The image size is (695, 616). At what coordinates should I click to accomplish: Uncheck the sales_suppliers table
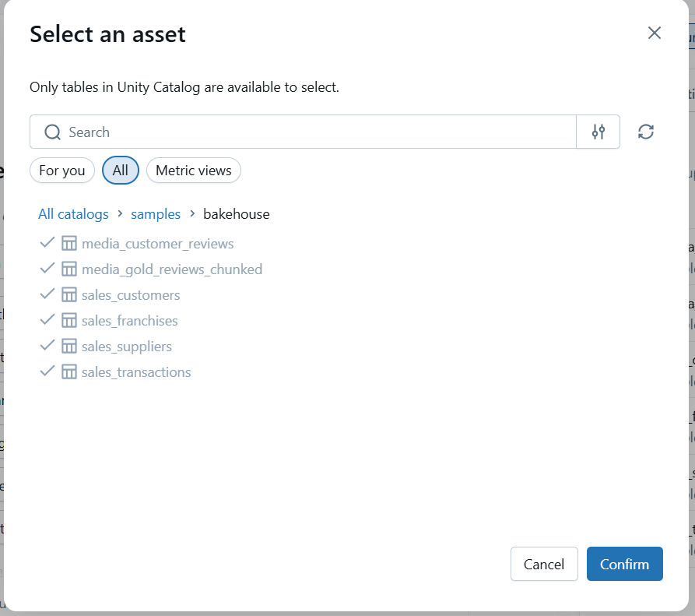point(47,346)
